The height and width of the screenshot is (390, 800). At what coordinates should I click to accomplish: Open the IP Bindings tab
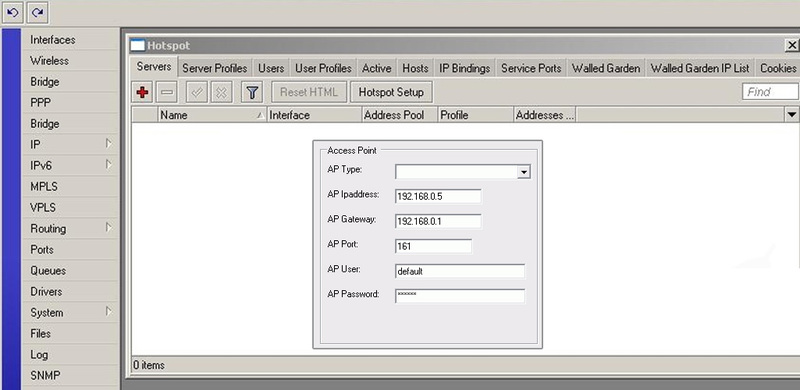[464, 68]
